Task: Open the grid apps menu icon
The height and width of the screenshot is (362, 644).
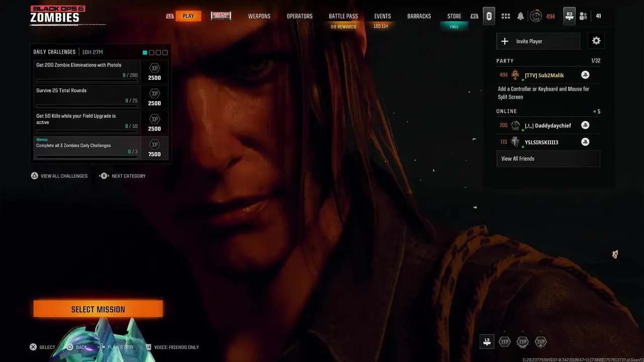Action: click(506, 16)
